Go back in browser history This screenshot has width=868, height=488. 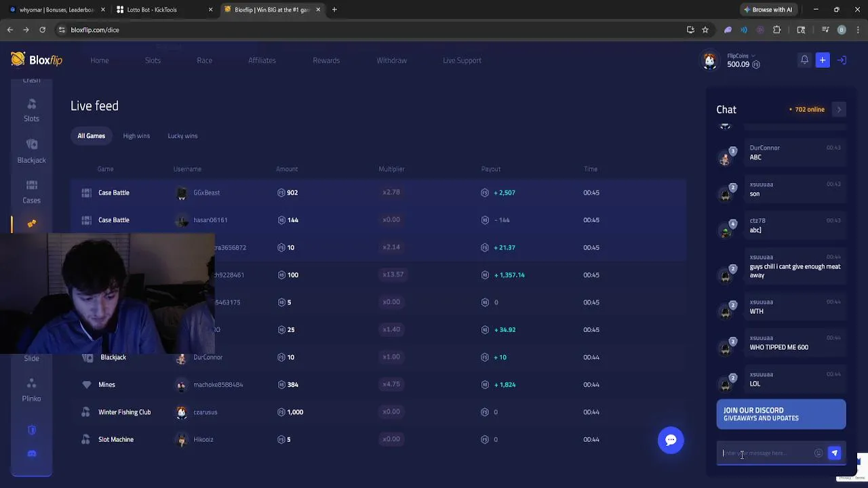pyautogui.click(x=9, y=30)
